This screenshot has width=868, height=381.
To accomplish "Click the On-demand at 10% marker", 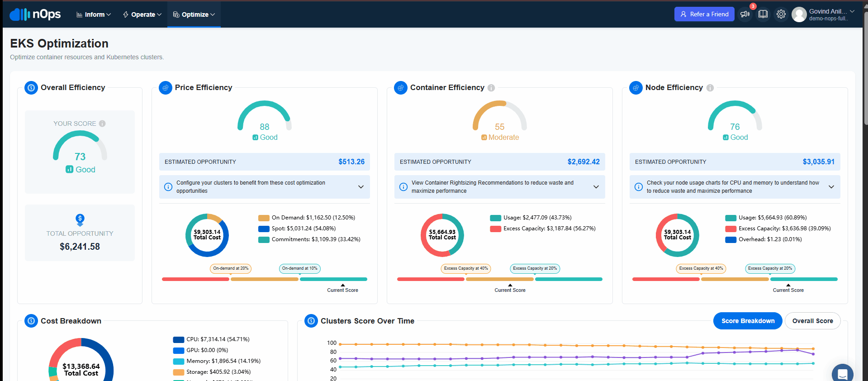I will [x=300, y=268].
